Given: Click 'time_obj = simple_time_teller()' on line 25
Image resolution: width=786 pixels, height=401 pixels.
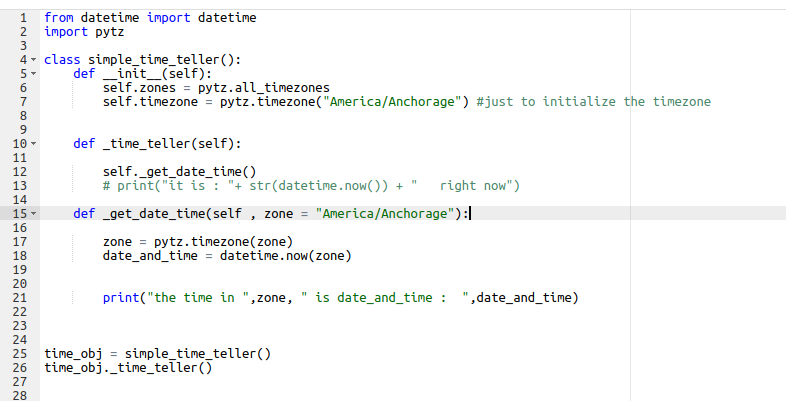Looking at the screenshot, I should click(158, 354).
